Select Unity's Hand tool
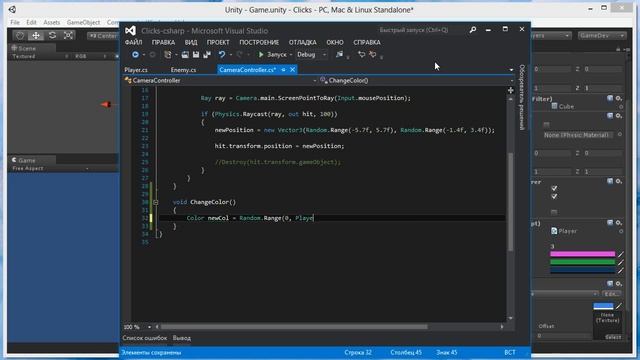 tap(20, 36)
